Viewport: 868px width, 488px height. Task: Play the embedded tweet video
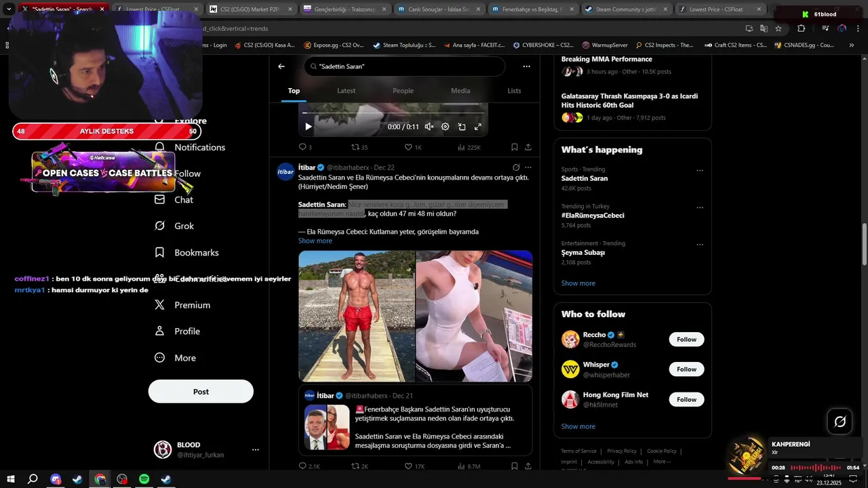click(x=309, y=127)
